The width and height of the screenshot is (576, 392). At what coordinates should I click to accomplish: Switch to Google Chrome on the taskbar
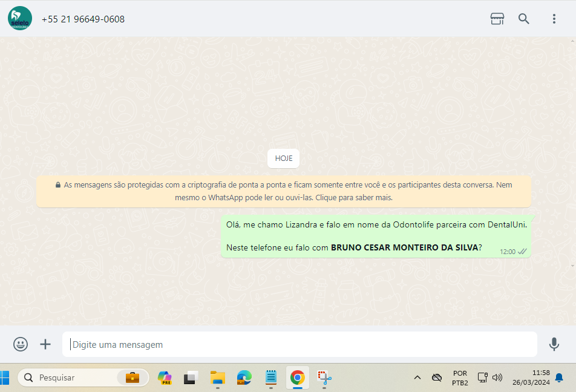click(298, 377)
